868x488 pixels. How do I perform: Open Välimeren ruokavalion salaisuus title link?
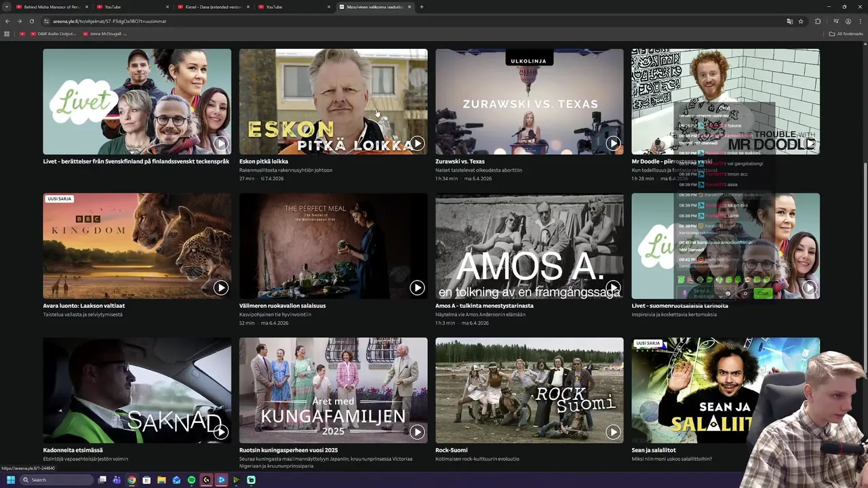(283, 306)
